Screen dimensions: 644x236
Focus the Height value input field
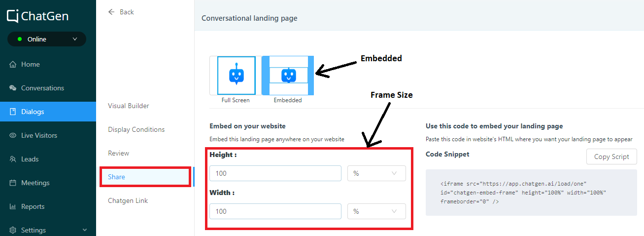coord(275,173)
